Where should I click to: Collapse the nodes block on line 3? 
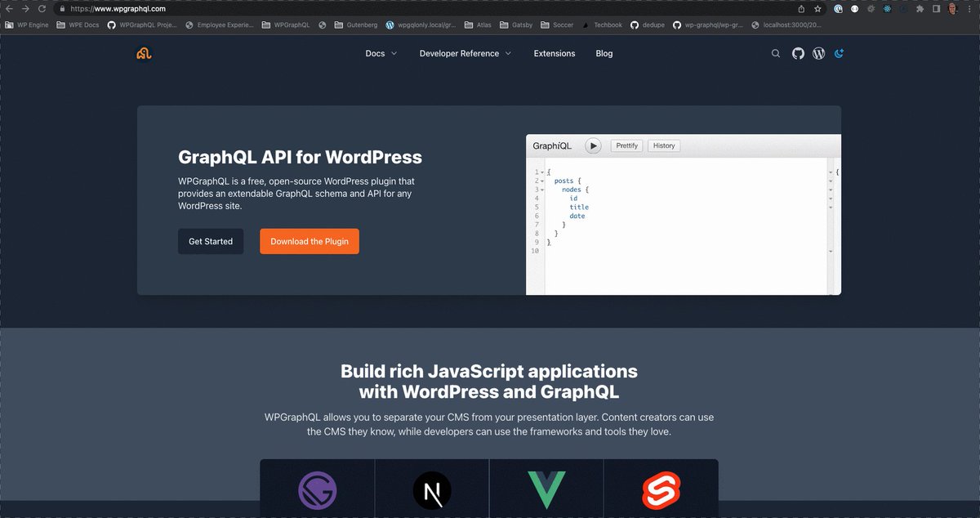tap(541, 190)
